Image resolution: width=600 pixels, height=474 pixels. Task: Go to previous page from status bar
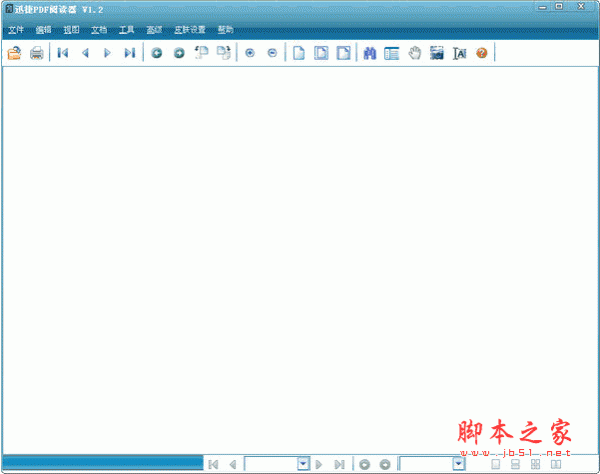click(233, 464)
